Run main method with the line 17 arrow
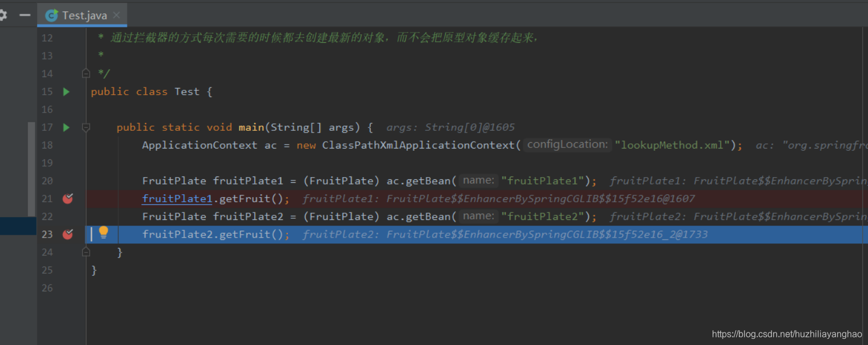Screen dimensions: 868x345 [66, 127]
